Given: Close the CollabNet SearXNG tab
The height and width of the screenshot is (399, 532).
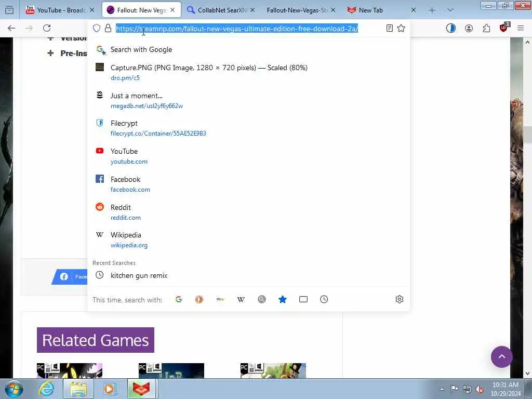Looking at the screenshot, I should pyautogui.click(x=252, y=10).
